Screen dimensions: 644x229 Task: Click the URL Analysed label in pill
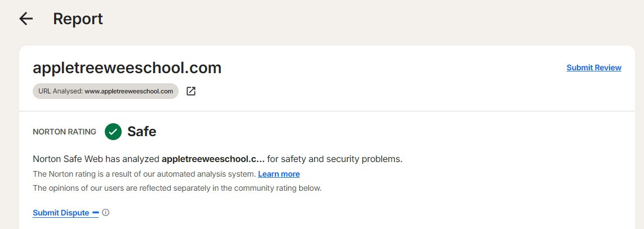coord(60,91)
